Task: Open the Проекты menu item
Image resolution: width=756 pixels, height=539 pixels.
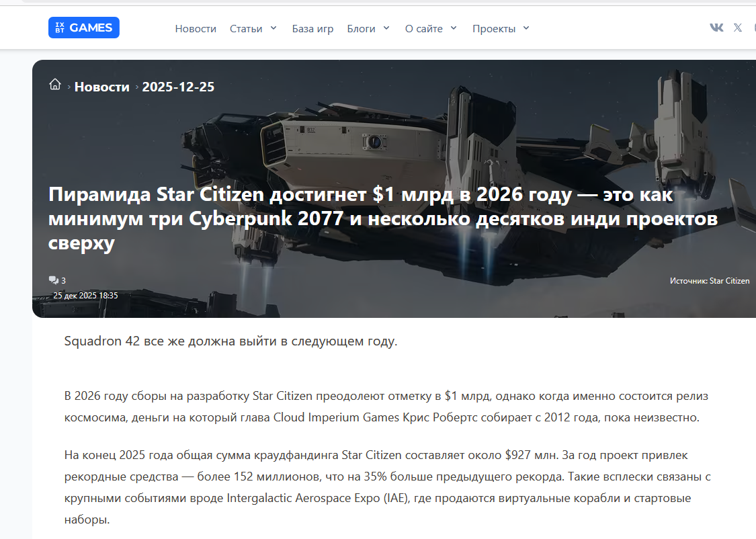Action: coord(494,28)
